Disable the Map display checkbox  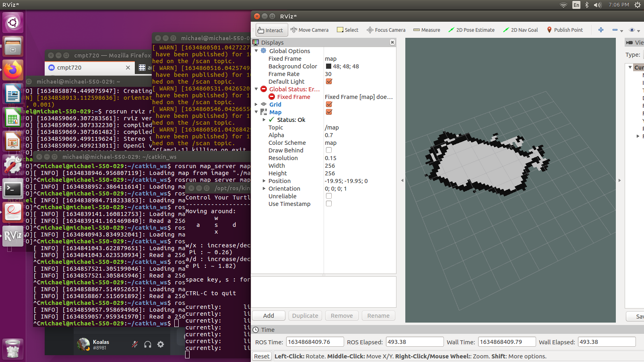(329, 112)
